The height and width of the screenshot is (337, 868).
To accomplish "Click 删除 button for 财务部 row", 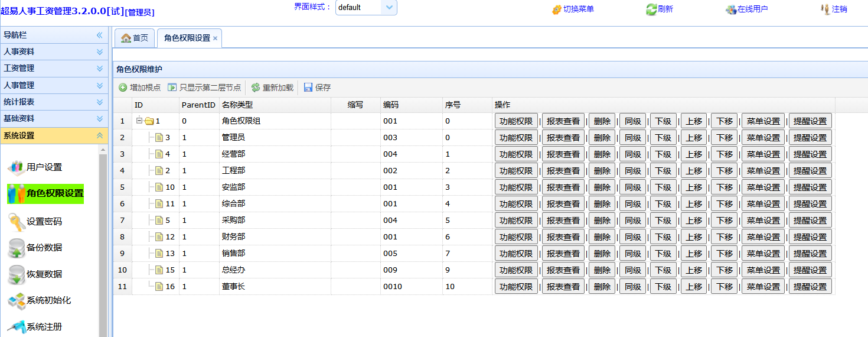I will pyautogui.click(x=602, y=236).
